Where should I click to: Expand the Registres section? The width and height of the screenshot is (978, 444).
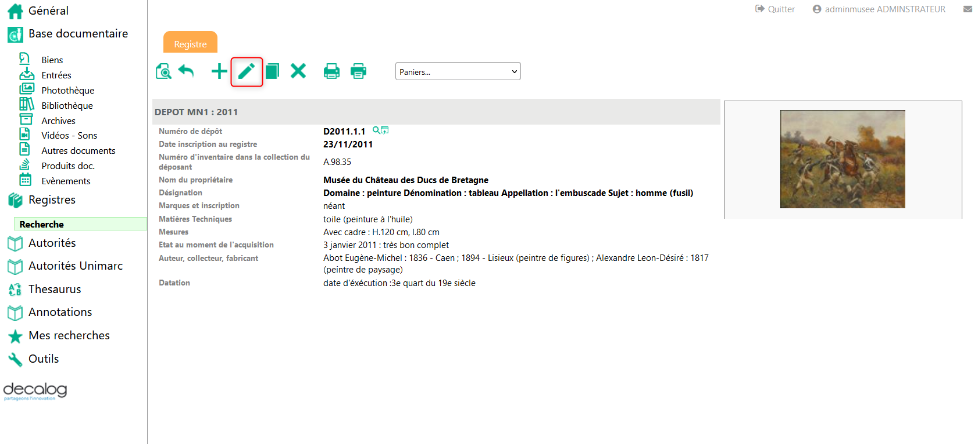(x=51, y=200)
